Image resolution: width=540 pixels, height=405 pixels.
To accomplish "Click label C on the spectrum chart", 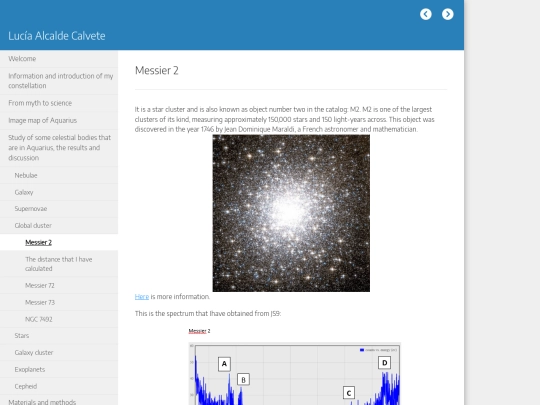I will [349, 393].
